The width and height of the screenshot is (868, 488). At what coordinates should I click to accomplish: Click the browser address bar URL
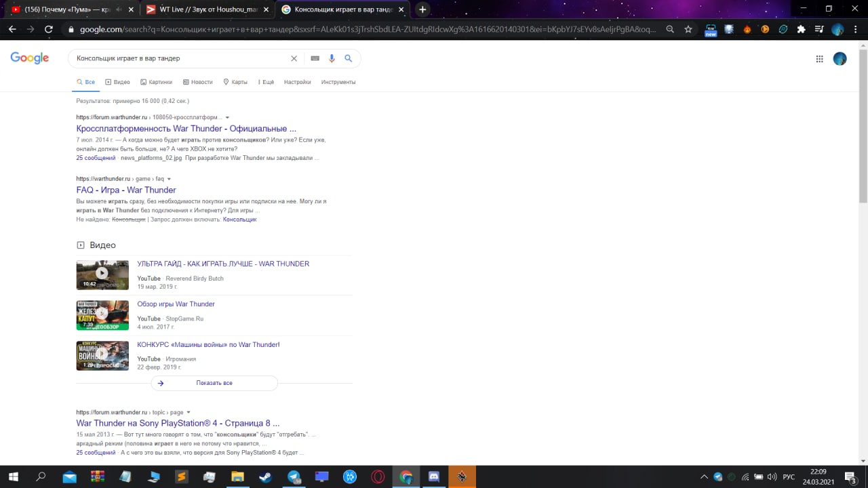pos(366,29)
